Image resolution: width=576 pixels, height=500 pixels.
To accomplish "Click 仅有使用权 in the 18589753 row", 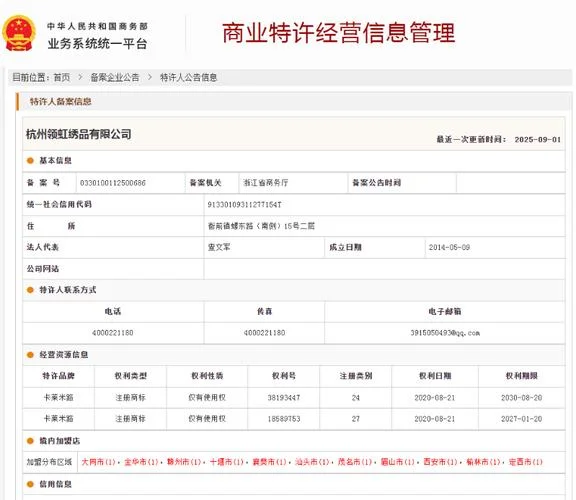I will tap(207, 419).
